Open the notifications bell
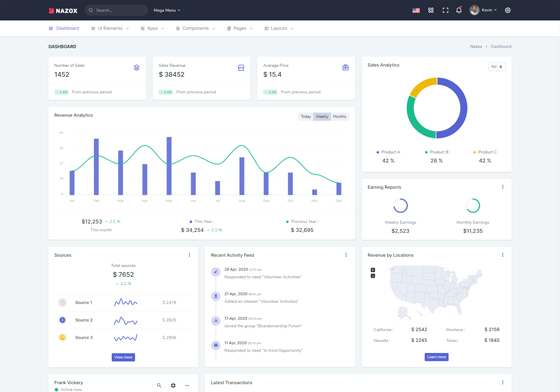 [459, 10]
